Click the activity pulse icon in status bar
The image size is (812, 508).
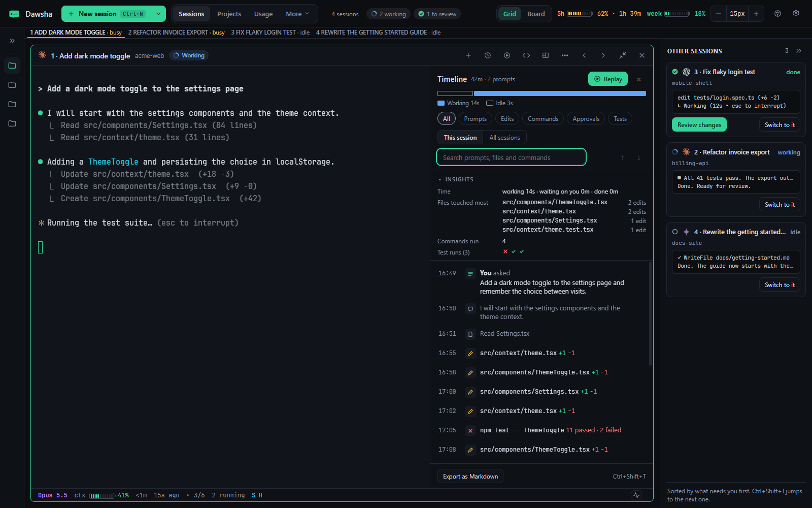637,495
